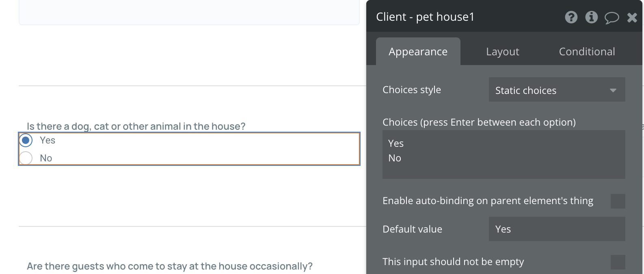Open the Conditional tab

[587, 52]
